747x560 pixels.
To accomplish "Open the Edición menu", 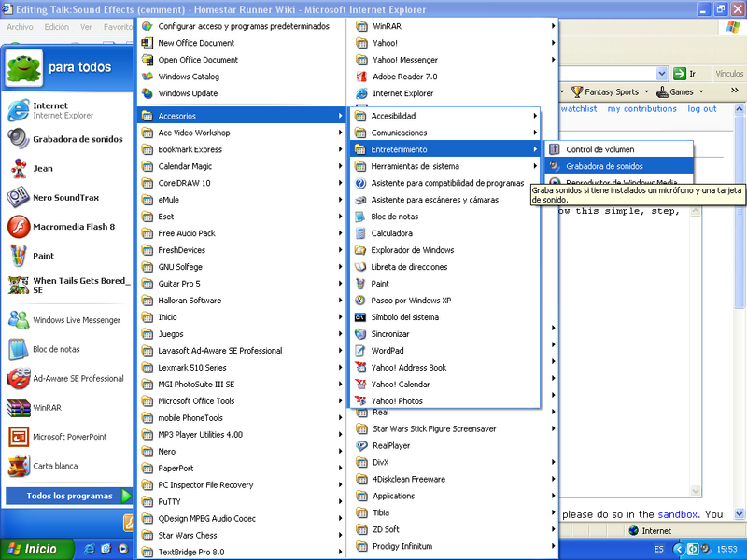I will (57, 27).
